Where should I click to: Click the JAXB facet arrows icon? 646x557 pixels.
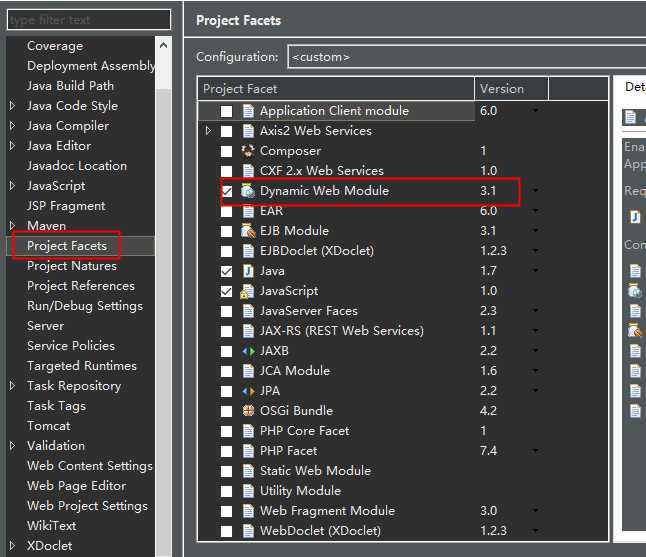(248, 351)
